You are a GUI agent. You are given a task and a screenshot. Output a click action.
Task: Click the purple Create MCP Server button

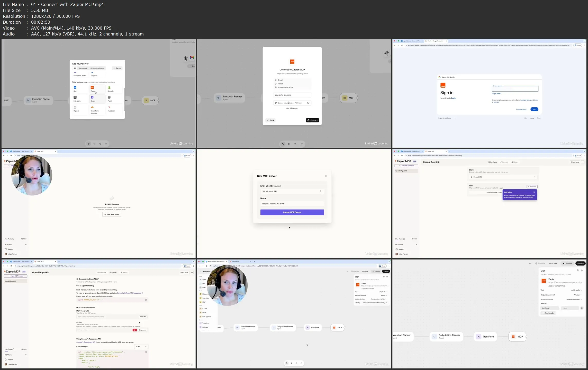point(292,212)
